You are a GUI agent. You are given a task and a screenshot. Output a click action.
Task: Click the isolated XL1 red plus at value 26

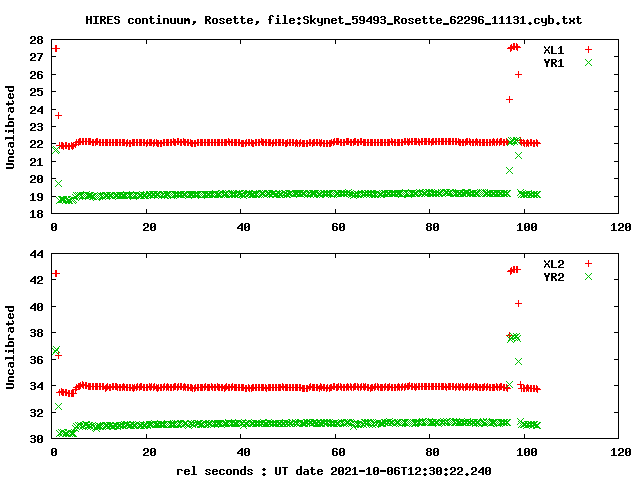click(518, 75)
